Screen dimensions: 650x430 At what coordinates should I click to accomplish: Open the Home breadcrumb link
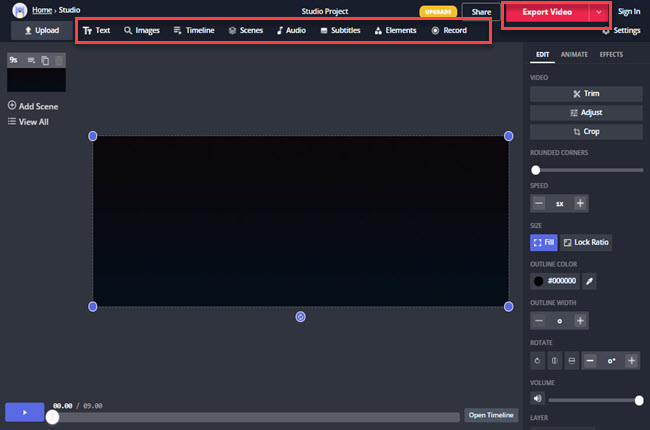(x=42, y=10)
